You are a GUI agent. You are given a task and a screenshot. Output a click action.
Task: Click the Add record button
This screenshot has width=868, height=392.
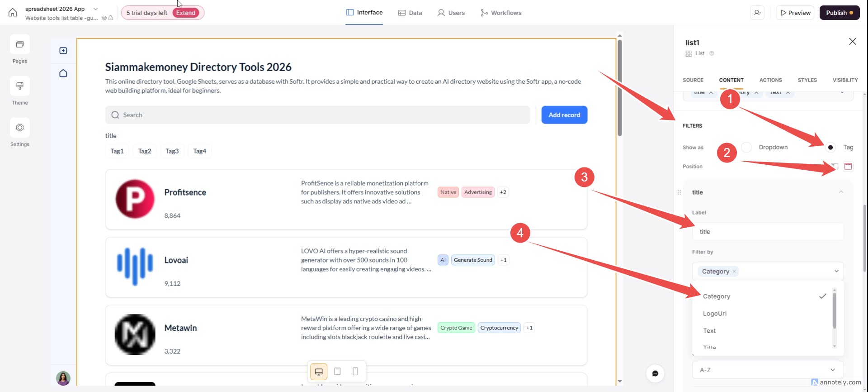(564, 115)
